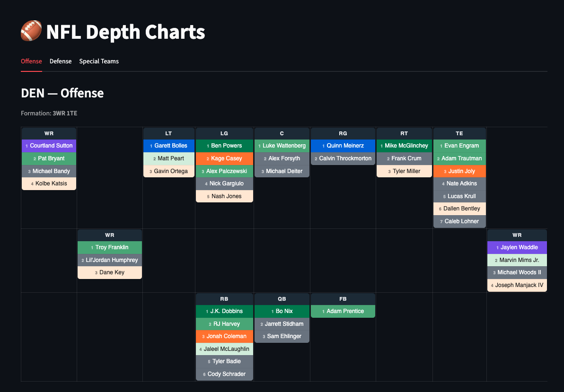Screen dimensions: 564x392
Task: Click the C position header
Action: tap(282, 133)
